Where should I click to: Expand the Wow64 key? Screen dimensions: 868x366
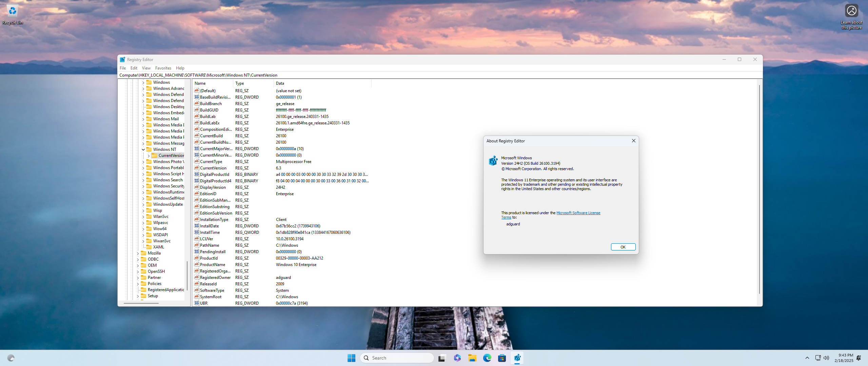pyautogui.click(x=143, y=229)
